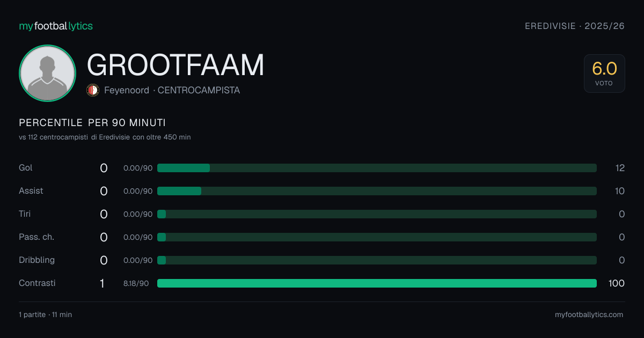Click the player avatar photo
Viewport: 644px width, 338px height.
(47, 73)
